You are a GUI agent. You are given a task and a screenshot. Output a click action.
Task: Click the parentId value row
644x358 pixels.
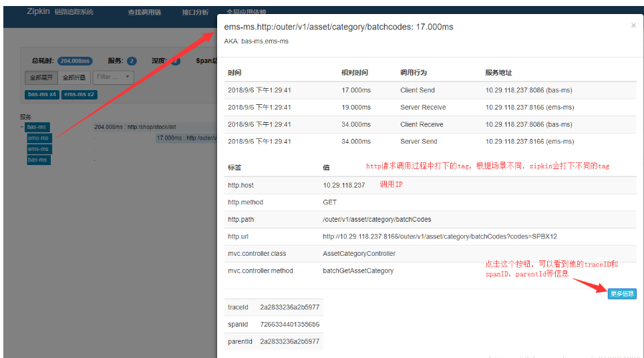(x=289, y=341)
